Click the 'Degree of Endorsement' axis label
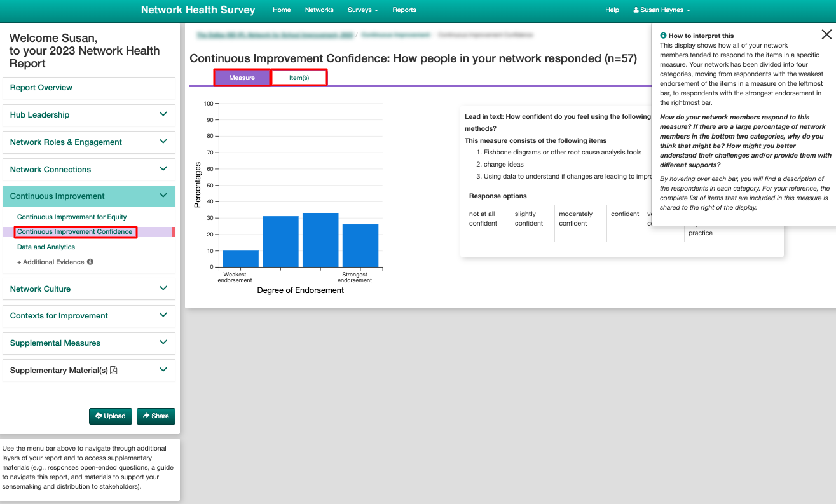836x504 pixels. 300,290
